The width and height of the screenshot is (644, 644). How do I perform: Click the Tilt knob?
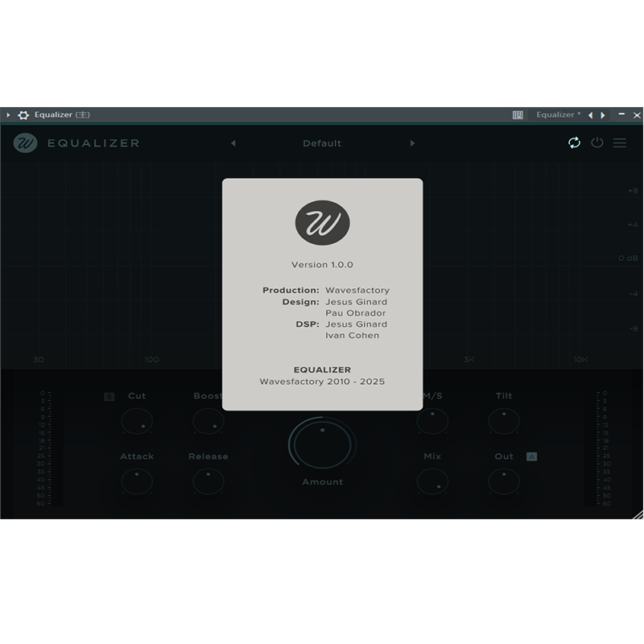(504, 421)
